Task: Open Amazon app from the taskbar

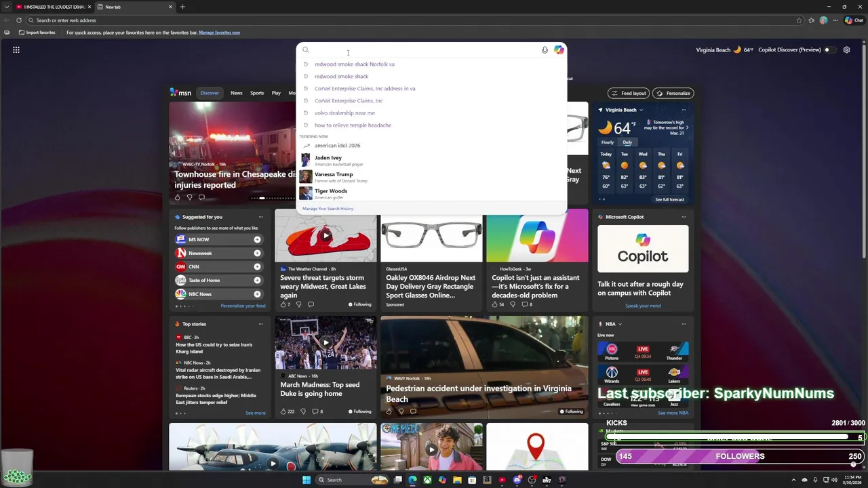Action: click(487, 480)
